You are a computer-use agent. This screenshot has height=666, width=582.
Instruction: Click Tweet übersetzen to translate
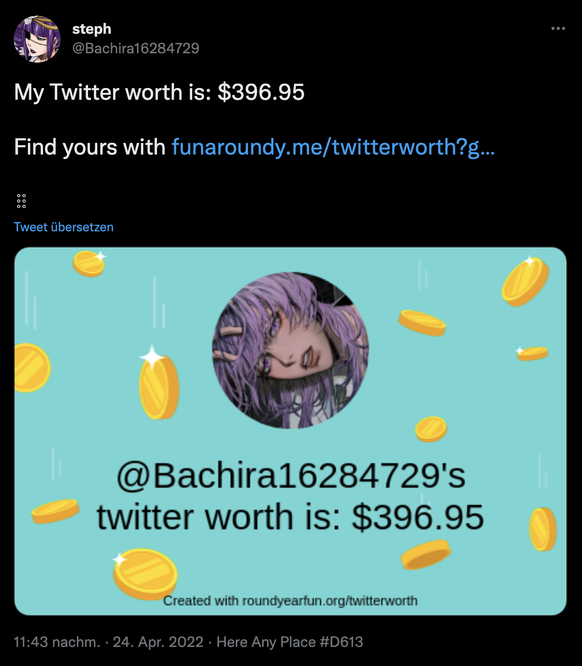point(64,227)
